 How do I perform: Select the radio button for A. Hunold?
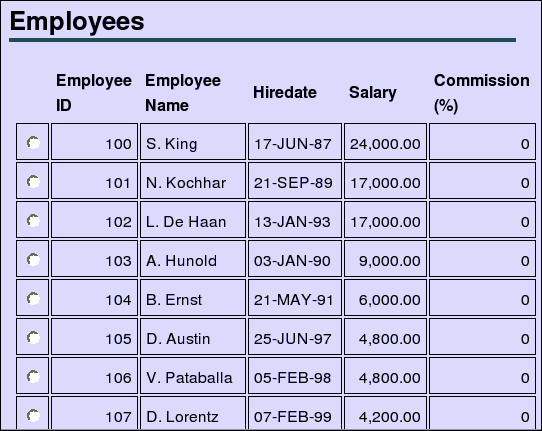pyautogui.click(x=33, y=260)
